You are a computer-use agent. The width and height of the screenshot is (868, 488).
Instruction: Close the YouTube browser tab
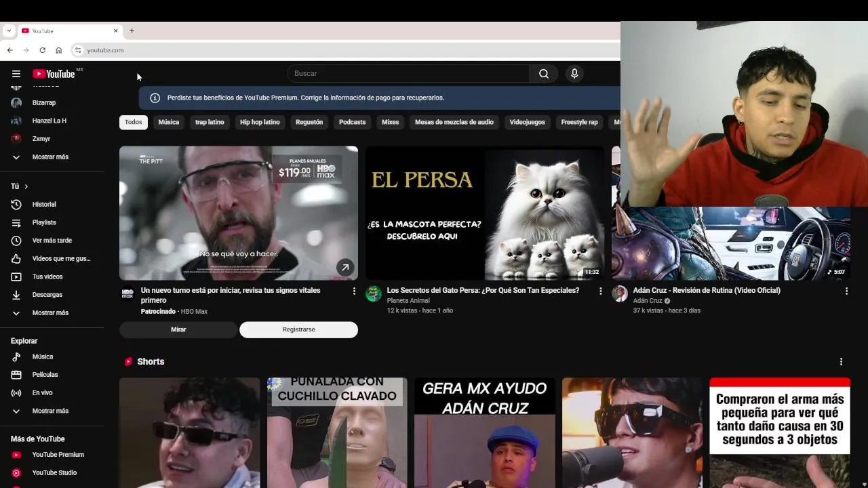click(x=115, y=30)
